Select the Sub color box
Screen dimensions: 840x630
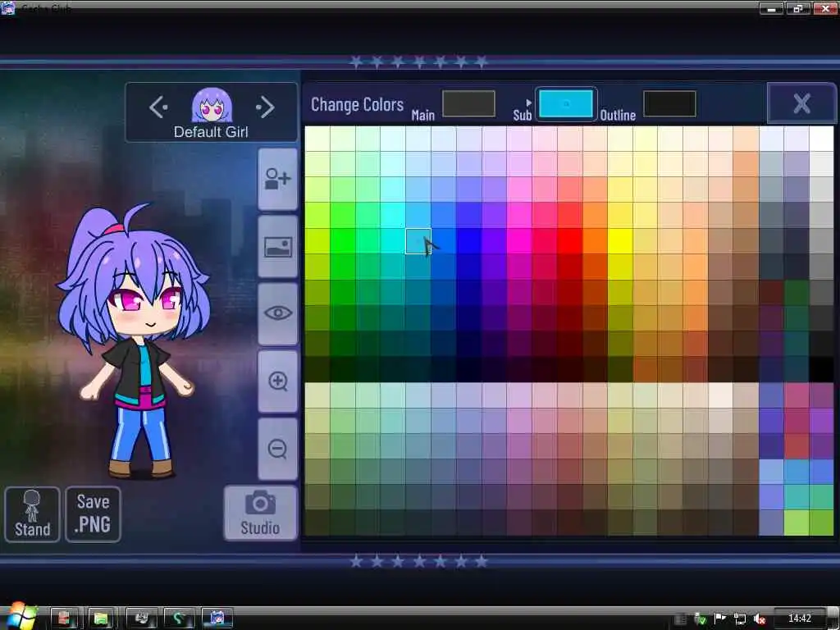point(566,103)
